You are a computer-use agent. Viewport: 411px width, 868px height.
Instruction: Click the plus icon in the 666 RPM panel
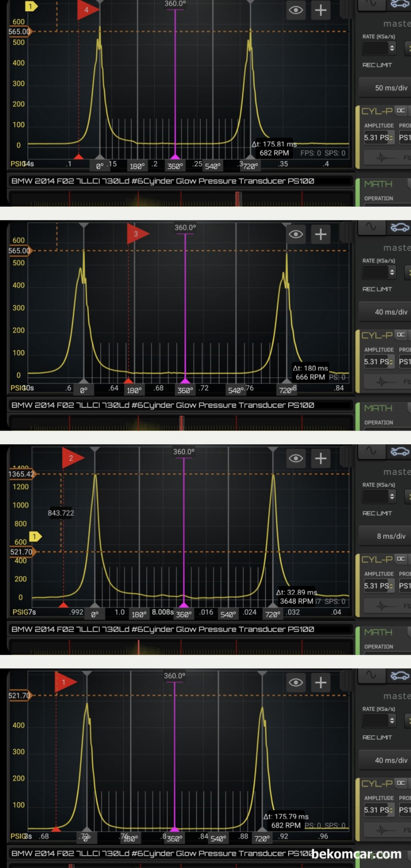pos(321,234)
